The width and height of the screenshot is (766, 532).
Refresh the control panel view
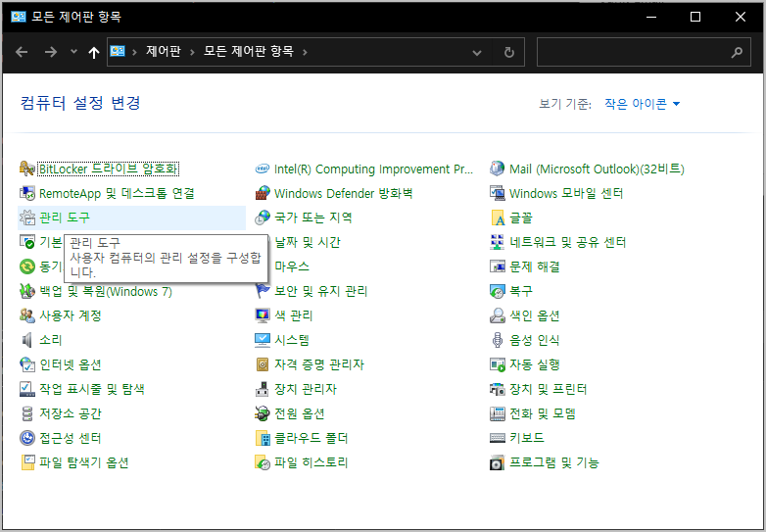[x=508, y=52]
